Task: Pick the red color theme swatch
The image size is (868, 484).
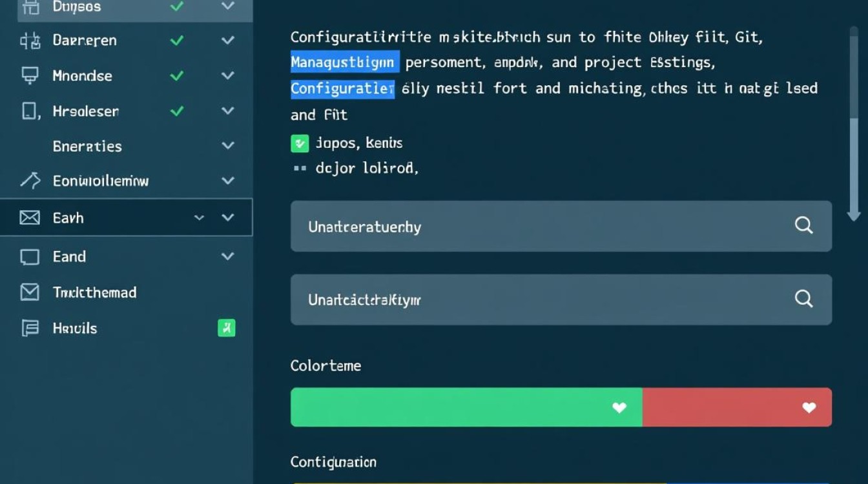Action: (736, 407)
